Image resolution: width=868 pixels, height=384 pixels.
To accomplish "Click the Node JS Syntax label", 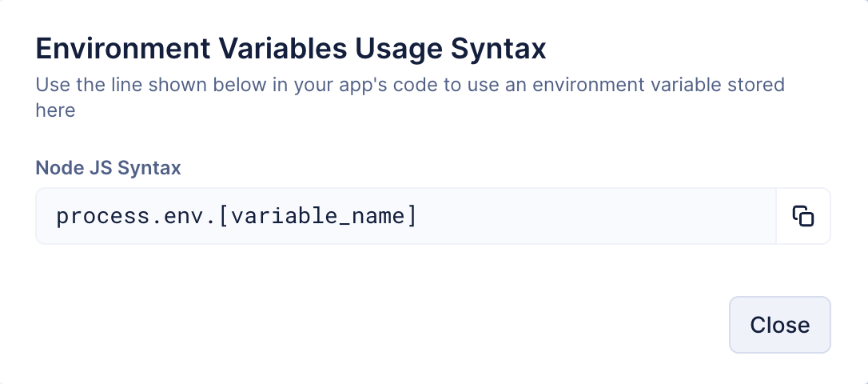I will click(x=108, y=168).
